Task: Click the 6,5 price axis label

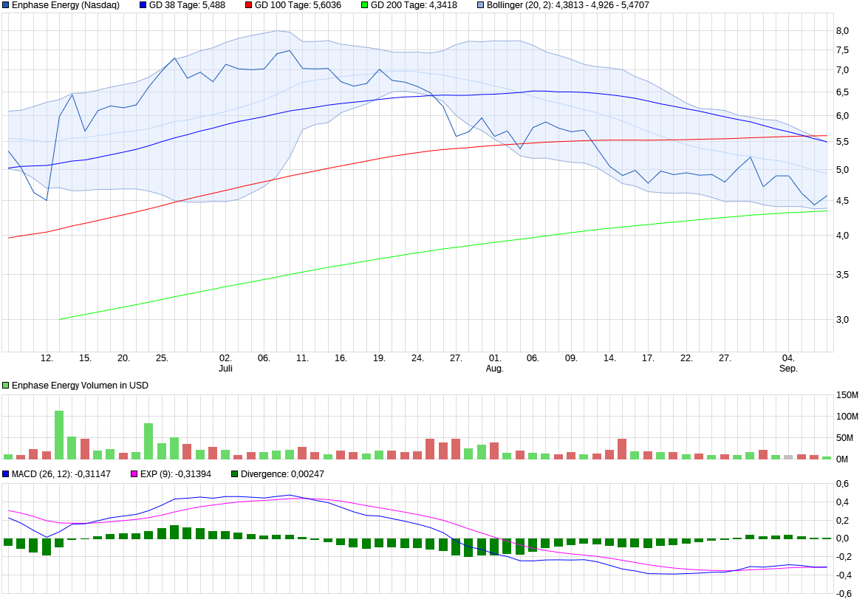Action: click(842, 92)
